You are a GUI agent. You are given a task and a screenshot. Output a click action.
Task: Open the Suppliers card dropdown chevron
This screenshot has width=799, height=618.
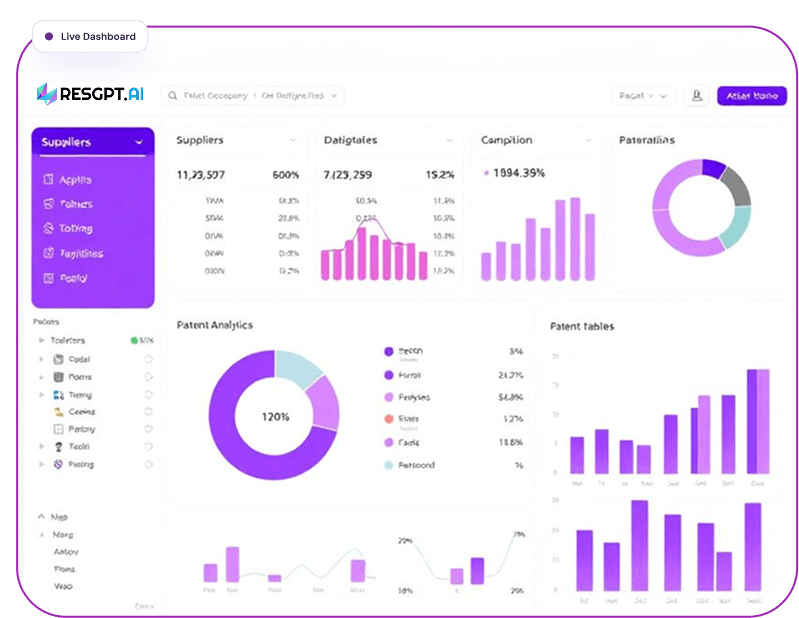click(293, 141)
